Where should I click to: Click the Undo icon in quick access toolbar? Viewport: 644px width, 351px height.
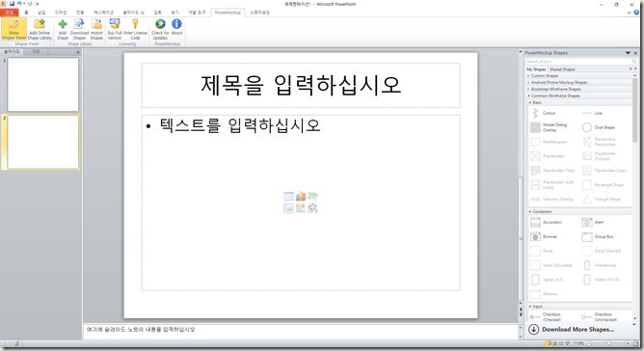click(19, 4)
